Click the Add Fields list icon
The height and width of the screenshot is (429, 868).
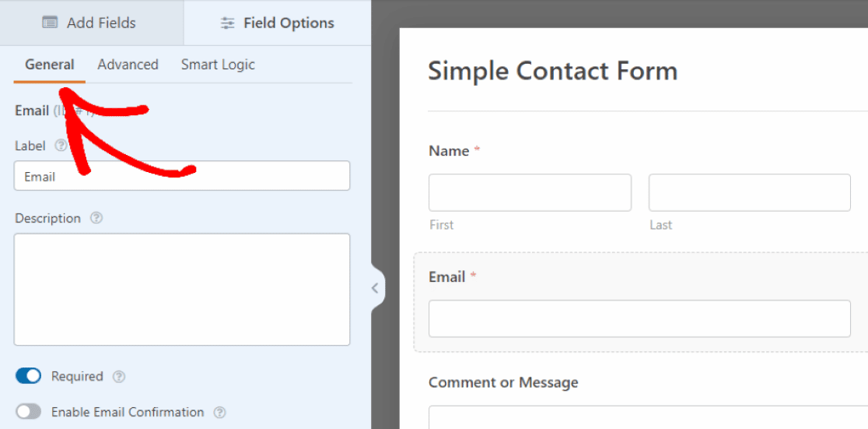tap(50, 23)
